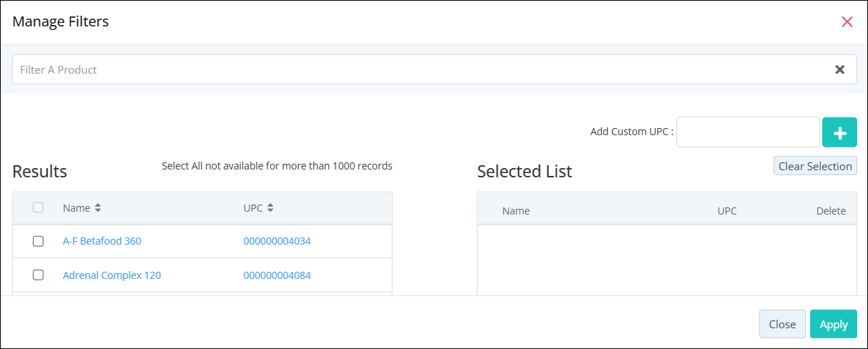Click the Delete column header in Selected List
The image size is (868, 349).
tap(831, 211)
